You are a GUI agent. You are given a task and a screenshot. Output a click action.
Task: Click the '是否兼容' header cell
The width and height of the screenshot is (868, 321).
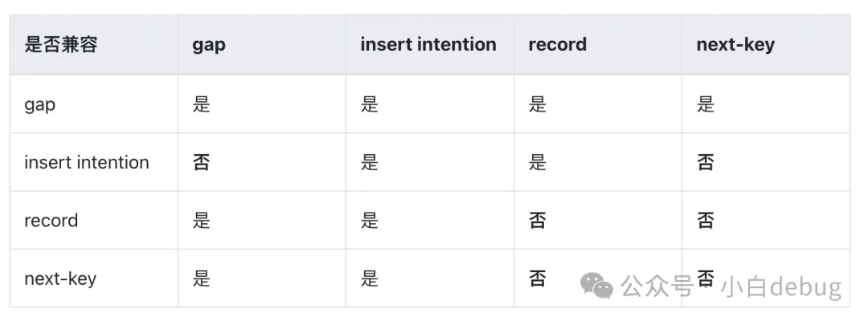[61, 45]
